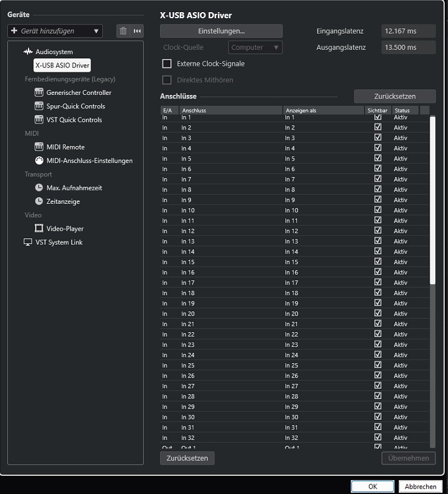Click the E/A column header
The image size is (448, 494).
click(170, 110)
